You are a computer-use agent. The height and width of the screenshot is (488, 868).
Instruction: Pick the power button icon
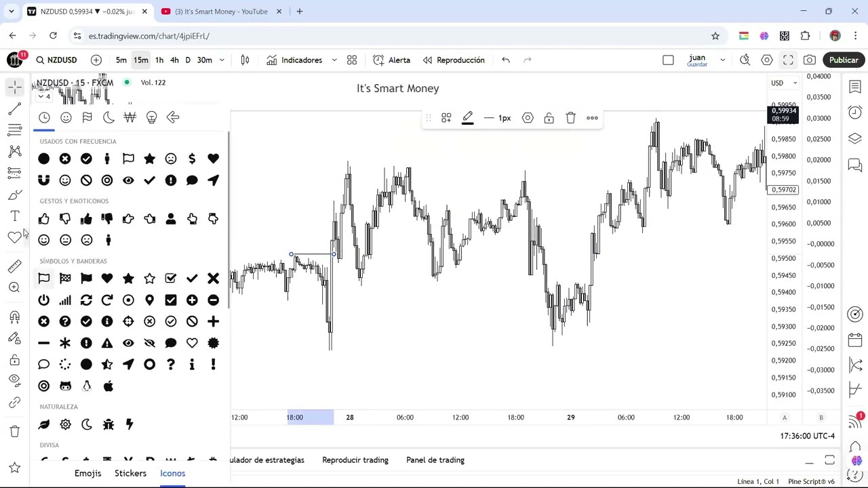43,300
